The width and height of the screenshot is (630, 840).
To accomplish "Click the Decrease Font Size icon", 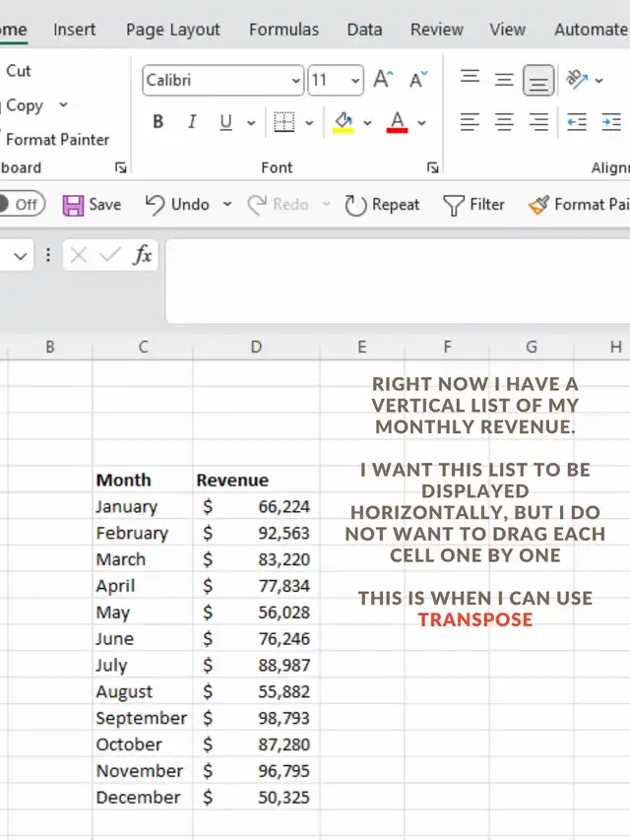I will click(418, 80).
